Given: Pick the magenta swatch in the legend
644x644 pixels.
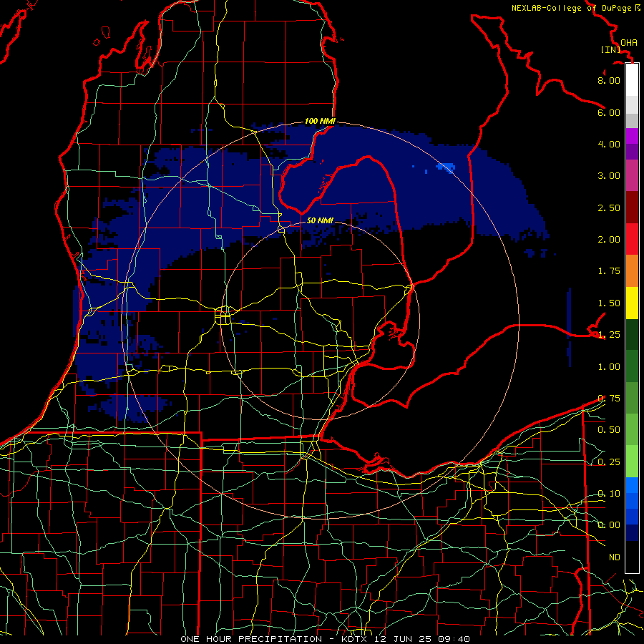Looking at the screenshot, I should pos(632,136).
